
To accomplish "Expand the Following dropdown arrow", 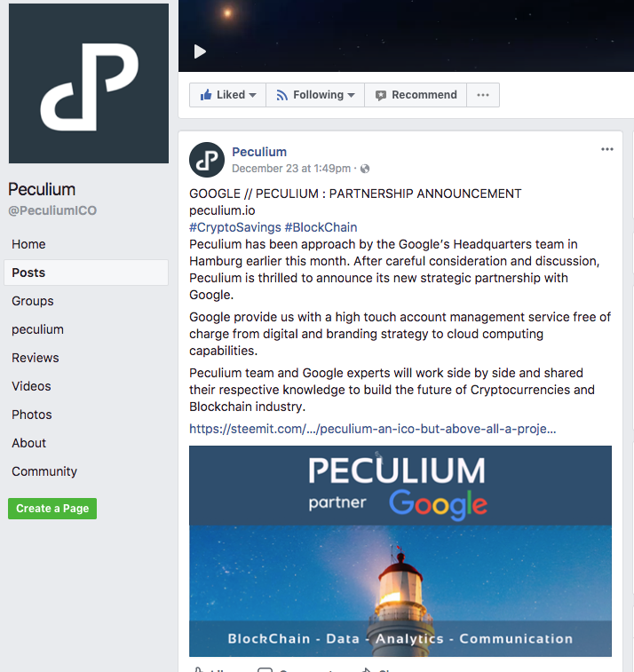I will (x=351, y=95).
